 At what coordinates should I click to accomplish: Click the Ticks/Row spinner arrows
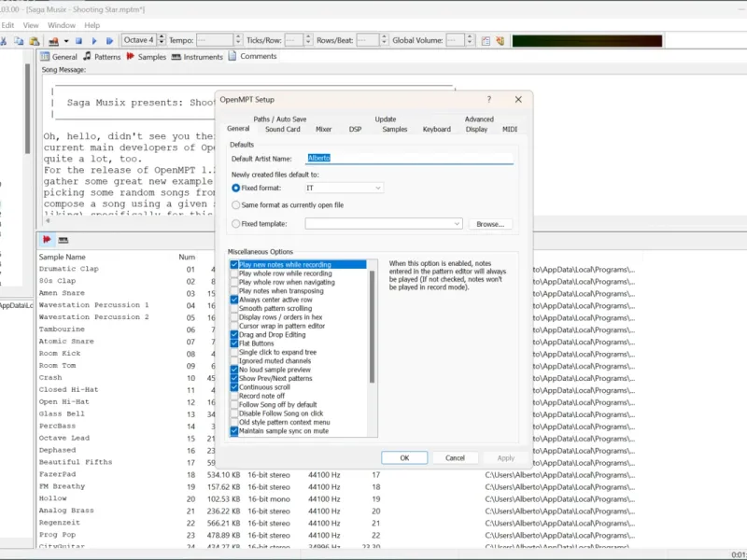pyautogui.click(x=308, y=40)
